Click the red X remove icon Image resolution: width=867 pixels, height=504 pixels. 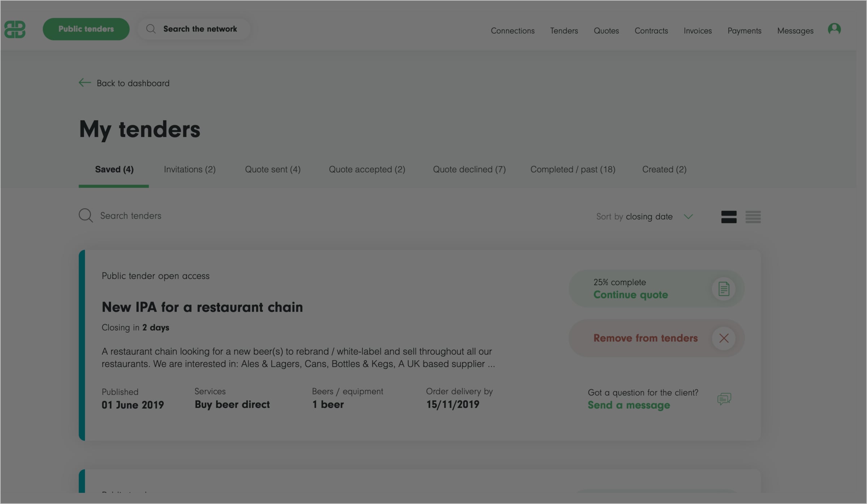[724, 338]
